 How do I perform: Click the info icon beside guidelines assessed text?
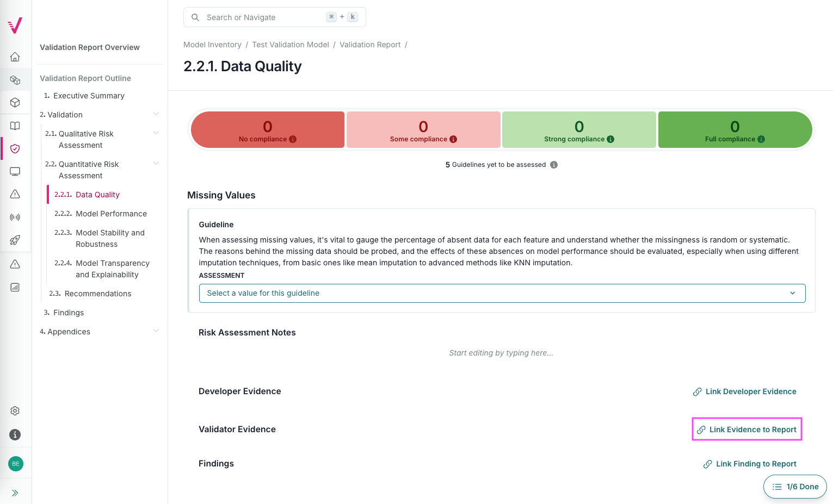pos(554,164)
